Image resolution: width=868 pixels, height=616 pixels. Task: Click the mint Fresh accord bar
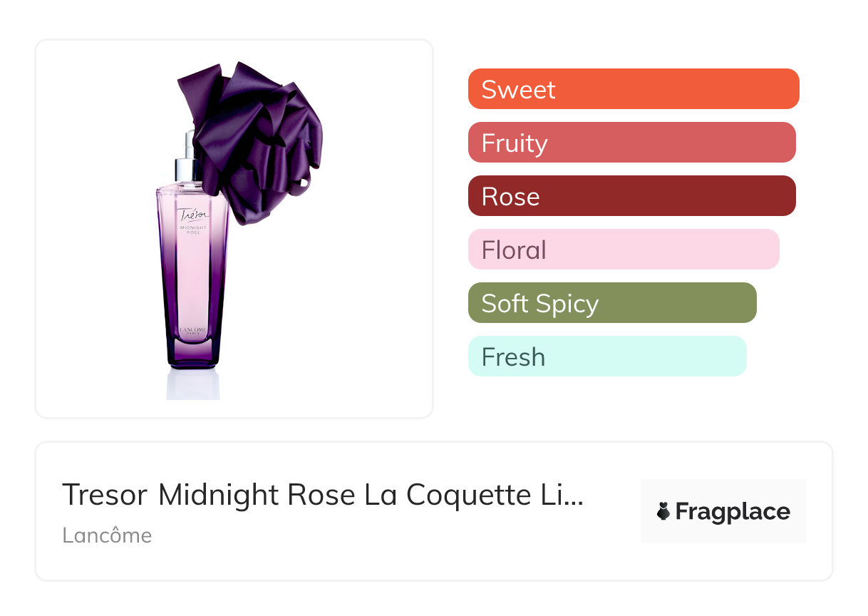coord(606,356)
